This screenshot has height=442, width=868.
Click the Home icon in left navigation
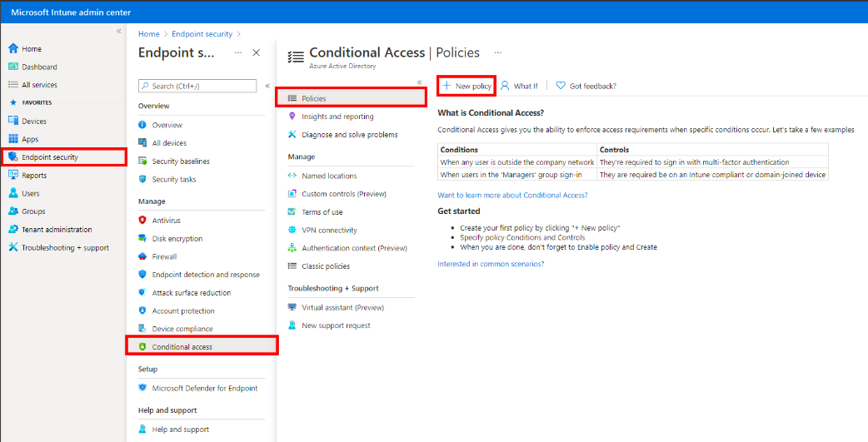13,48
